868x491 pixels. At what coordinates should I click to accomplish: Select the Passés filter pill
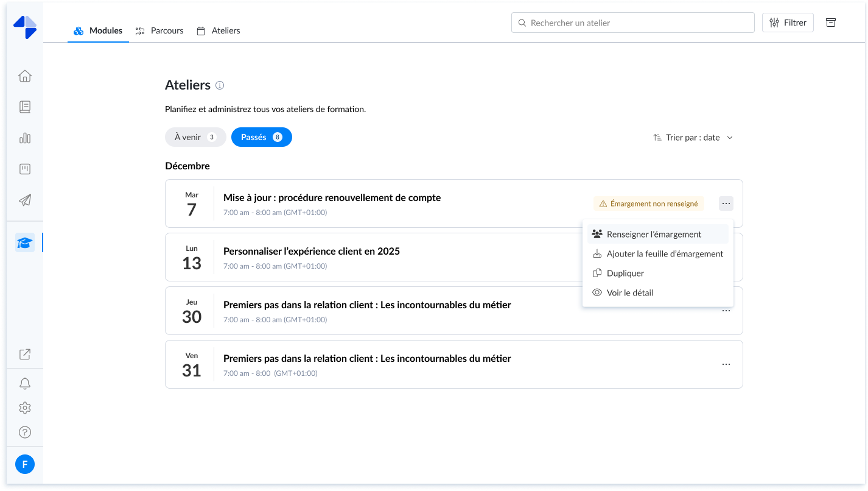261,137
